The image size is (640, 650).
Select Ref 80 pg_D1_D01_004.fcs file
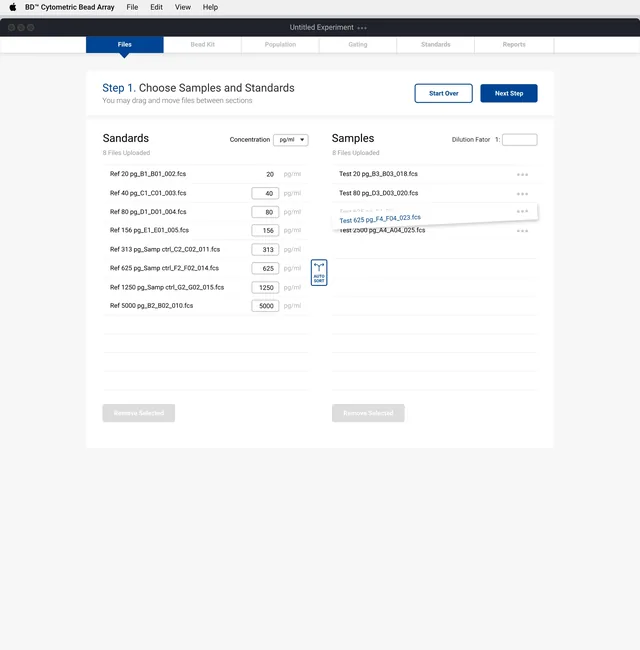[148, 212]
